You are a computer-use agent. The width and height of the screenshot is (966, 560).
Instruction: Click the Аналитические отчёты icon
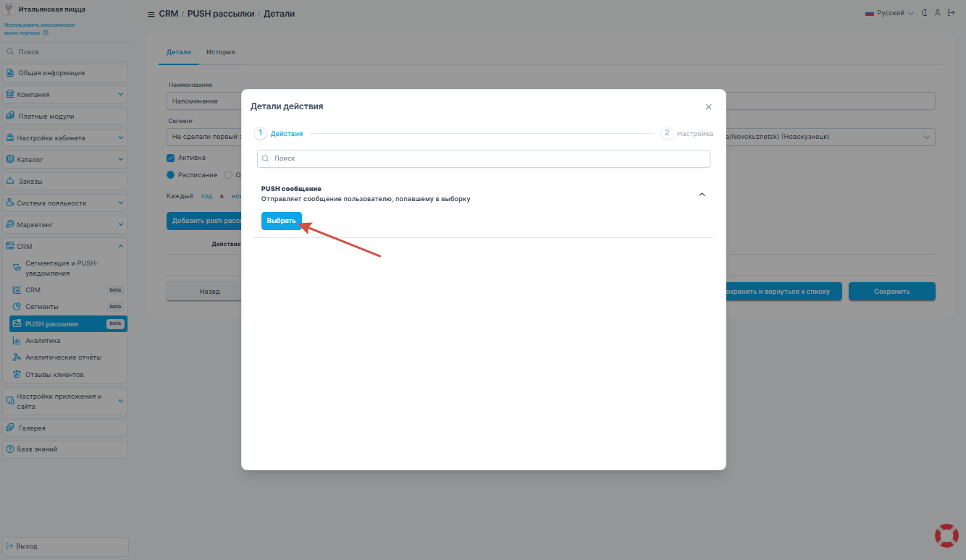tap(17, 357)
